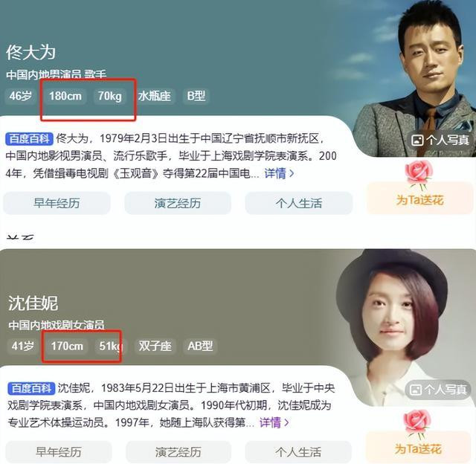The image size is (476, 464).
Task: Click the 水瓶座 zodiac tag
Action: (154, 96)
